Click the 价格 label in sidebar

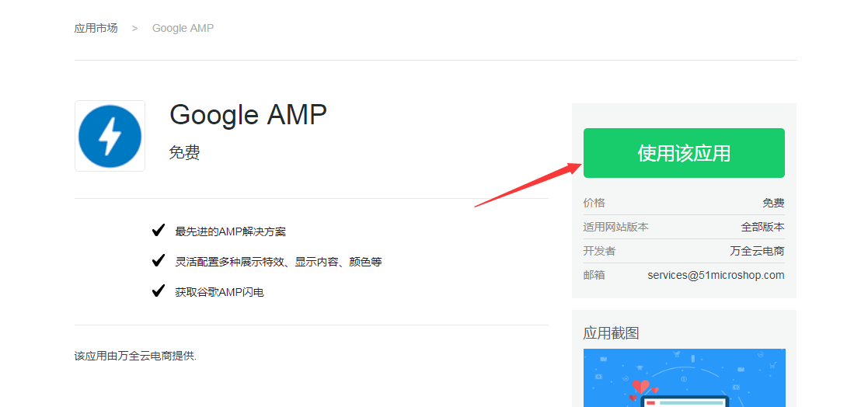click(594, 203)
